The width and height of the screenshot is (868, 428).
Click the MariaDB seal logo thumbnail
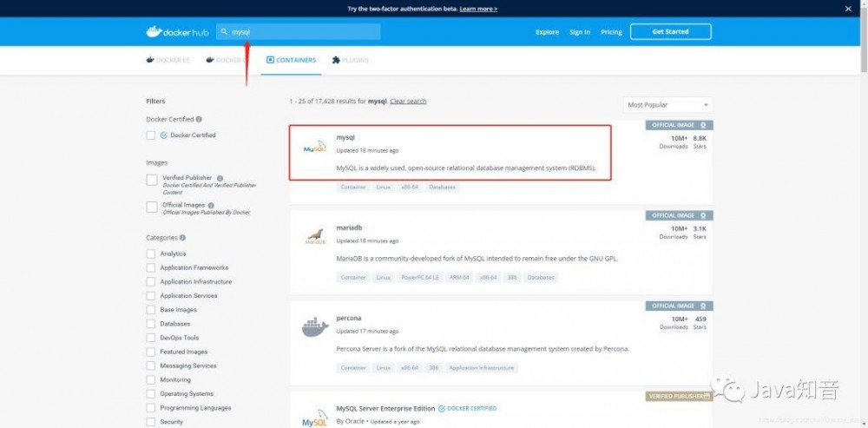tap(314, 236)
